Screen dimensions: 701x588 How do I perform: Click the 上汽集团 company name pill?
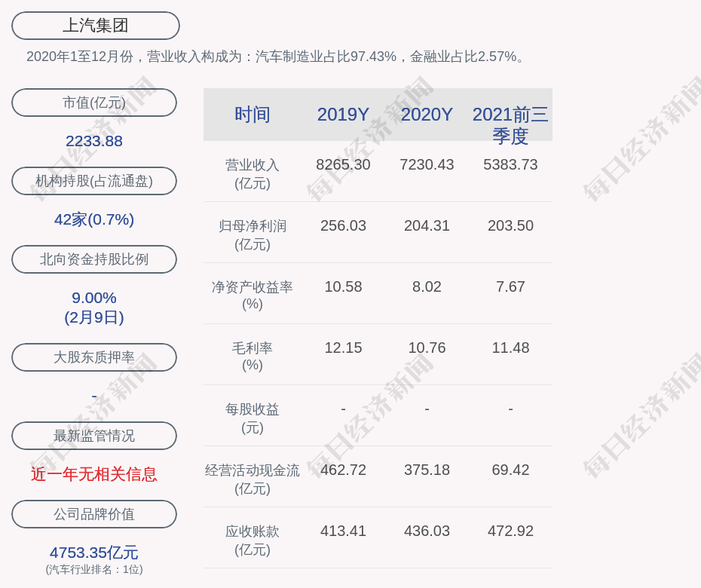(x=95, y=26)
